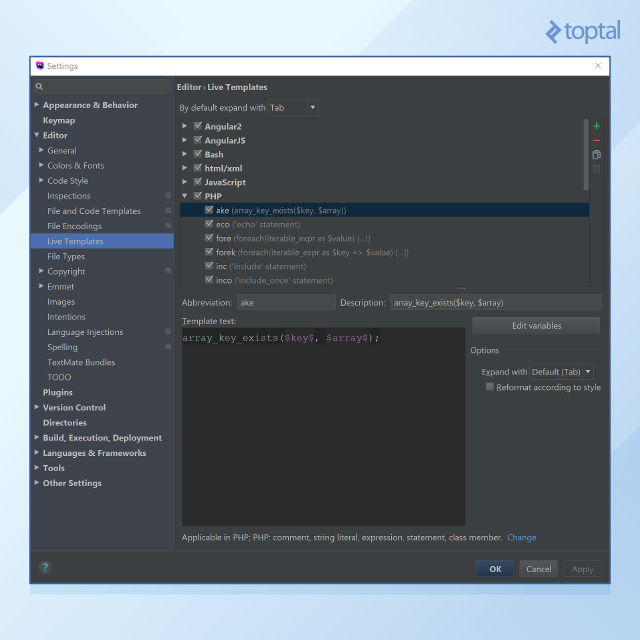Viewport: 640px width, 640px height.
Task: Click the Edit variables button
Action: coord(536,326)
